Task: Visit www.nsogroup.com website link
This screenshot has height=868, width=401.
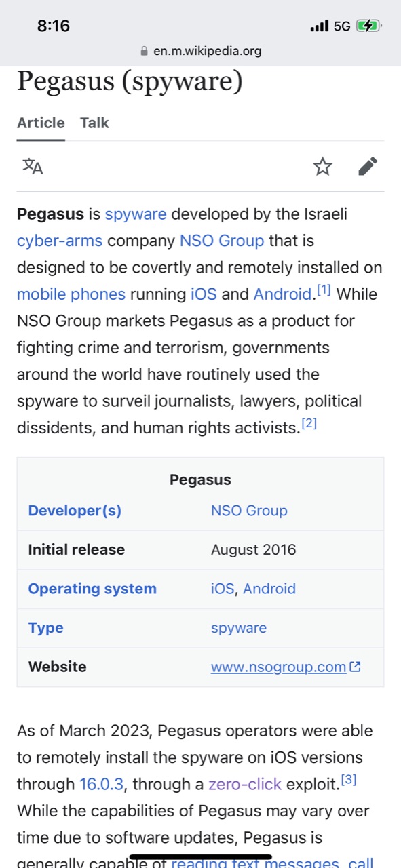Action: (278, 667)
